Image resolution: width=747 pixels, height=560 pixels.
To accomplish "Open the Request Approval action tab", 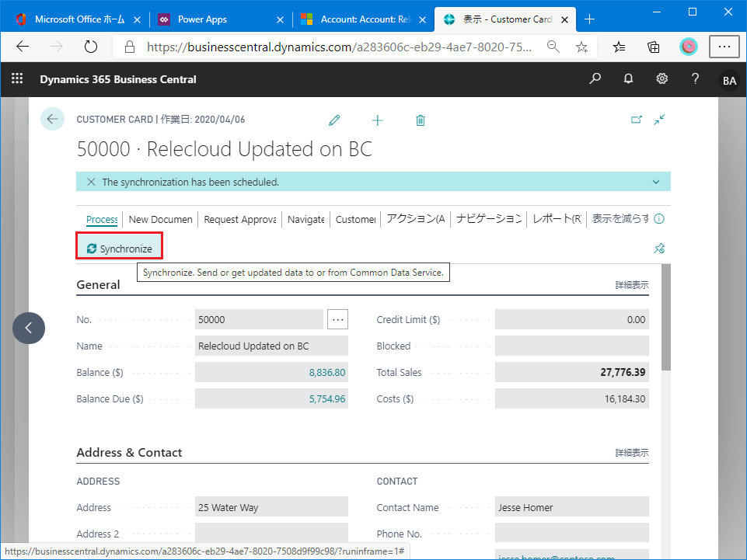I will [x=240, y=219].
